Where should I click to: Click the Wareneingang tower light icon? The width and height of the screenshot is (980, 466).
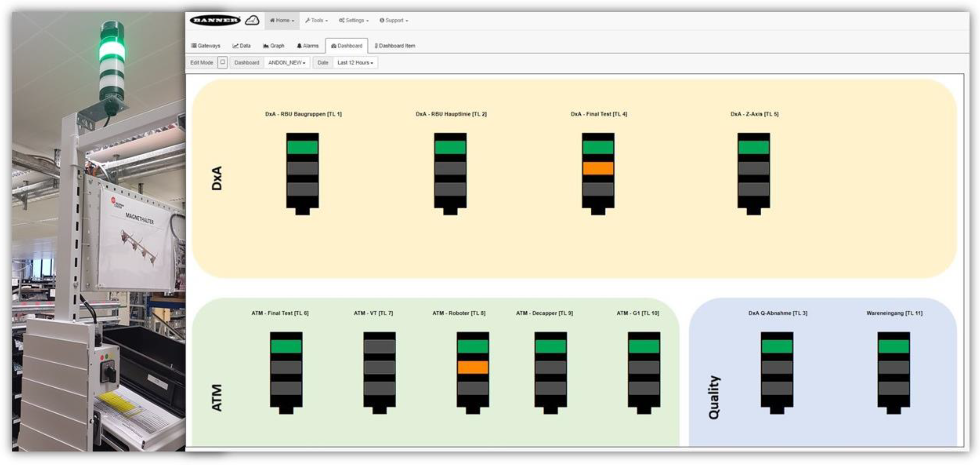[x=894, y=372]
